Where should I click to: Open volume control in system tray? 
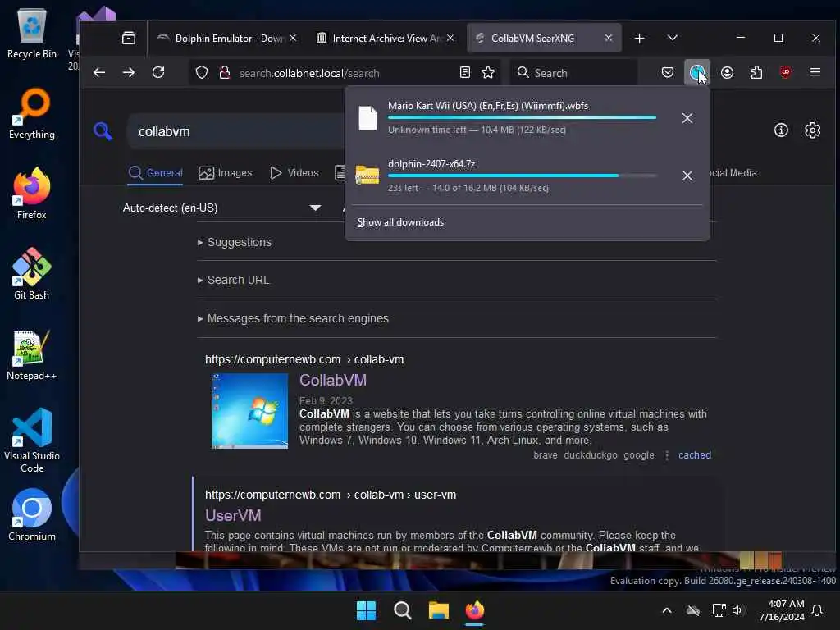tap(737, 610)
